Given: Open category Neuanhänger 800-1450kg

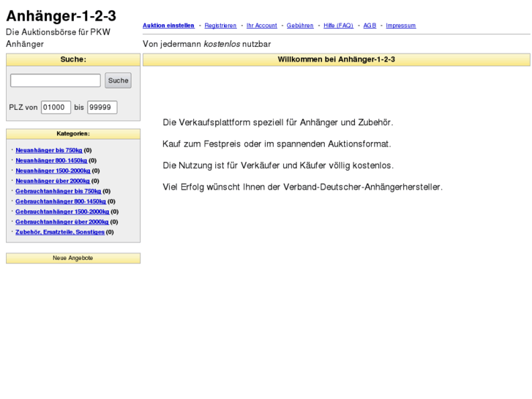Looking at the screenshot, I should [x=51, y=160].
